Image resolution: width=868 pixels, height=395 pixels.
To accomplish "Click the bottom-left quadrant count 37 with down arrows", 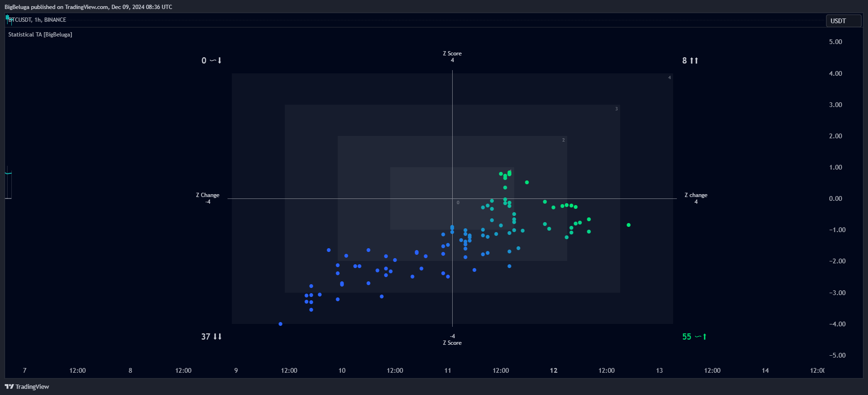I will (211, 337).
